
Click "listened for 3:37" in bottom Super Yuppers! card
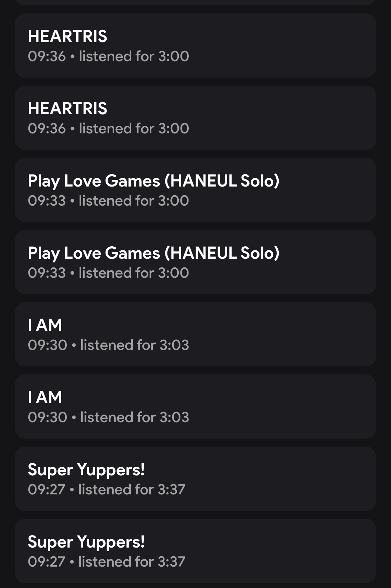(x=132, y=562)
